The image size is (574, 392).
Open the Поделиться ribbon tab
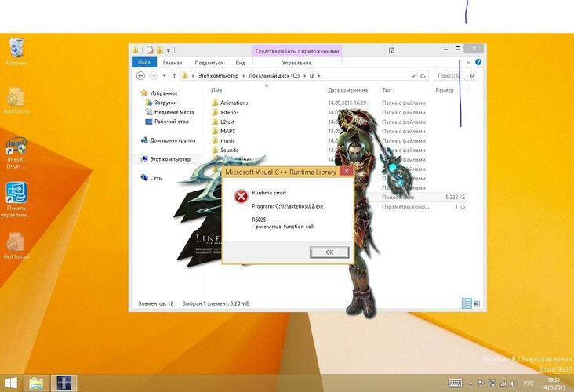[209, 63]
